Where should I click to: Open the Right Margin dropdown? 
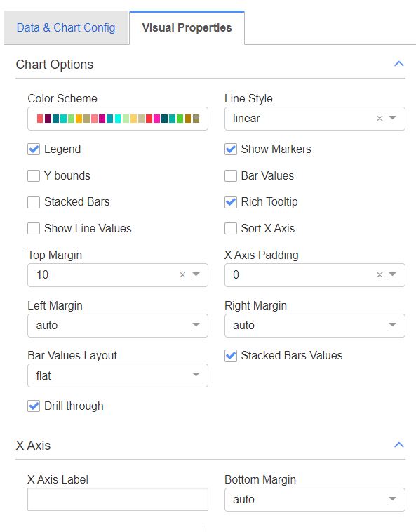point(314,326)
